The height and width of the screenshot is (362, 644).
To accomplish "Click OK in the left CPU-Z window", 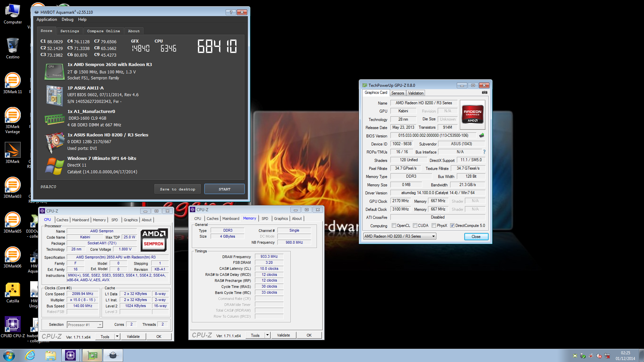I will point(159,337).
